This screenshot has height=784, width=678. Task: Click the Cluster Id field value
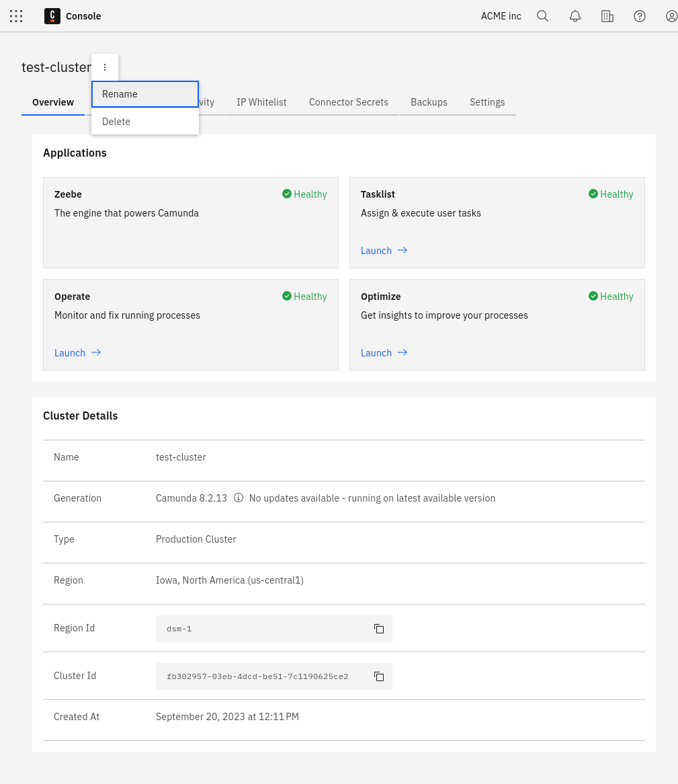(x=273, y=676)
